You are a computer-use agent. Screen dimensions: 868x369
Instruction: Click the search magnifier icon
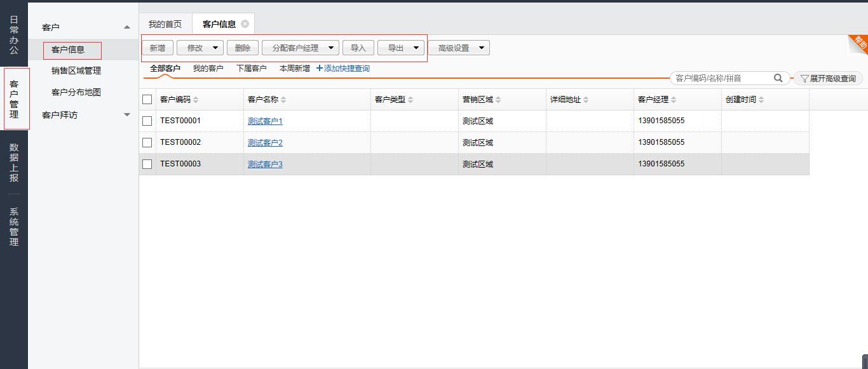(778, 78)
